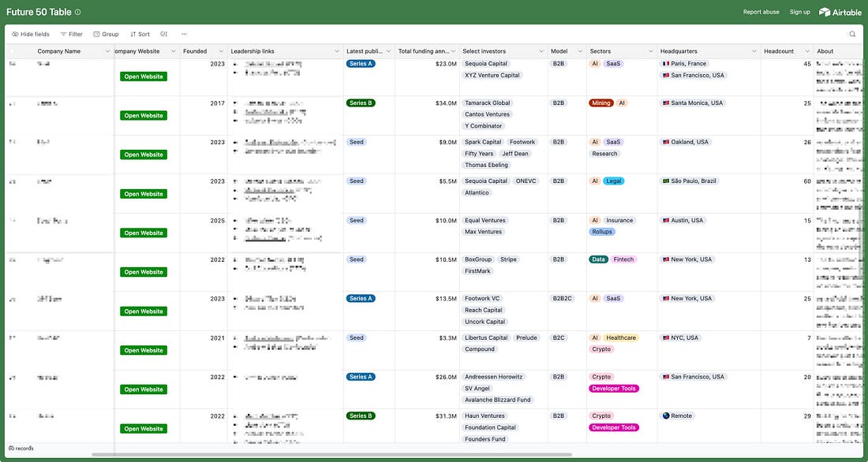This screenshot has height=462, width=868.
Task: Toggle the select-all checkbox in header
Action: [x=12, y=51]
